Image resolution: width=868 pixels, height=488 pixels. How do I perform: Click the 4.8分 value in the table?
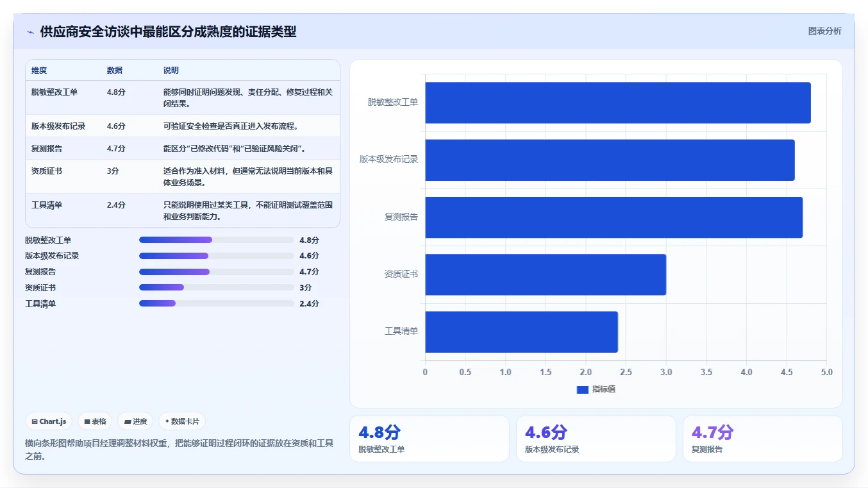pos(116,92)
